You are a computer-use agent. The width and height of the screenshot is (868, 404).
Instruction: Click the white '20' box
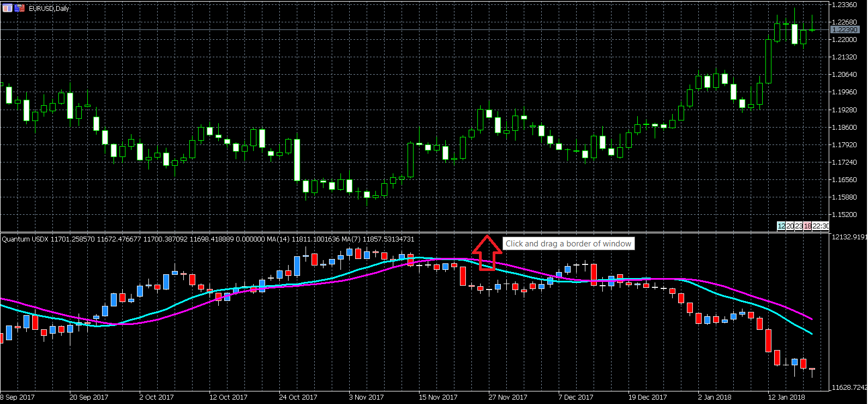point(789,226)
